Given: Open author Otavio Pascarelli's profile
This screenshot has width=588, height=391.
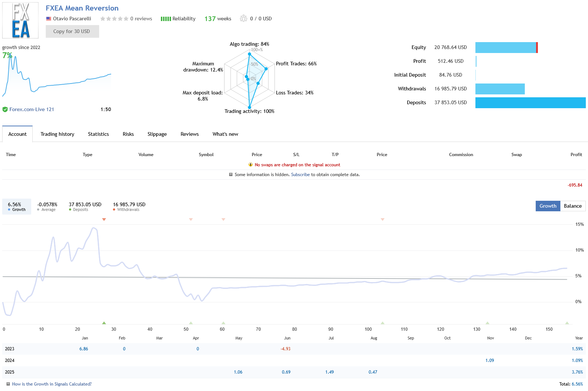Looking at the screenshot, I should (72, 19).
